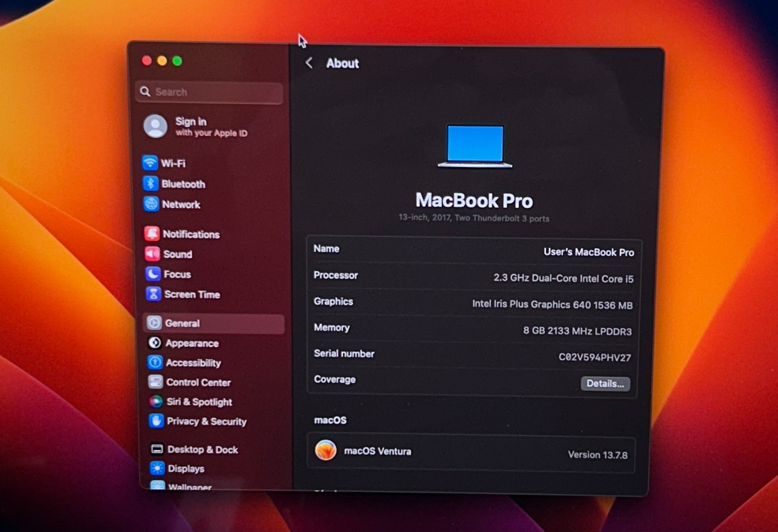This screenshot has width=778, height=532.
Task: Click the About title text
Action: (x=342, y=63)
